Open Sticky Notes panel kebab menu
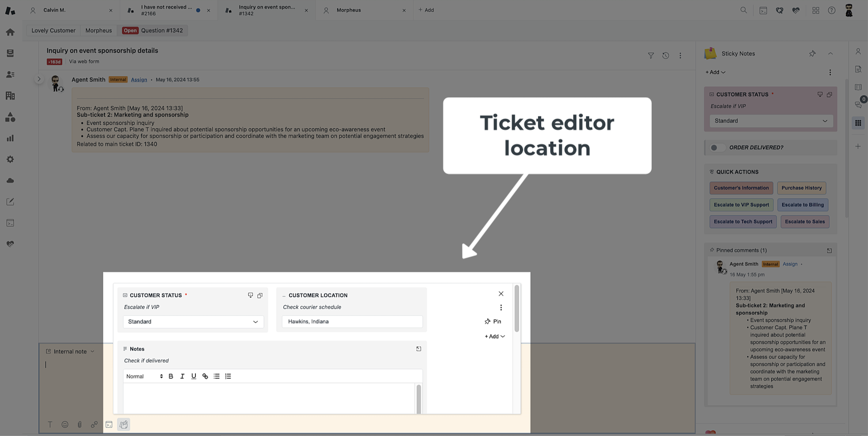Viewport: 868px width, 436px height. click(830, 72)
